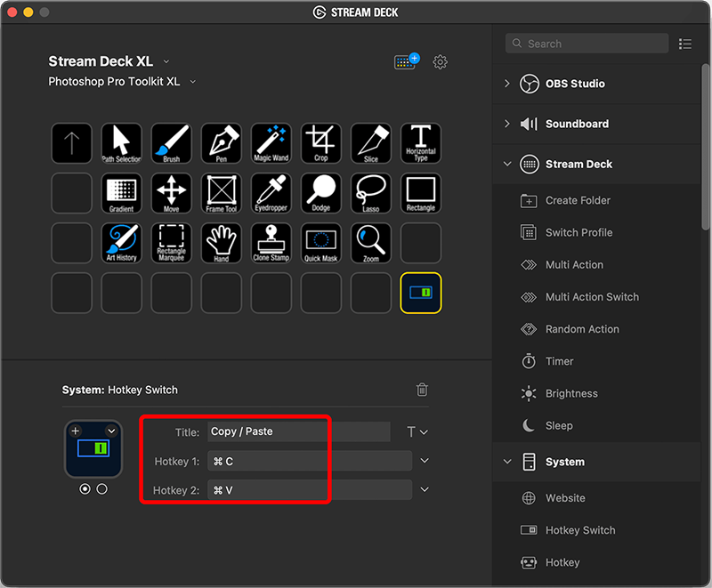Open the Stream Deck XL device dropdown
The height and width of the screenshot is (588, 712).
[166, 61]
